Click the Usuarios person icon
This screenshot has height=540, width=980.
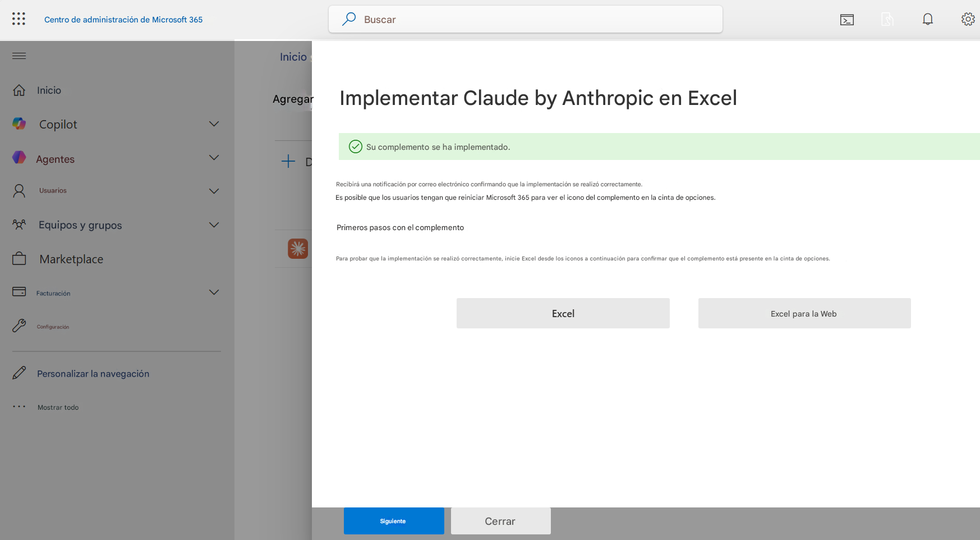pos(19,191)
